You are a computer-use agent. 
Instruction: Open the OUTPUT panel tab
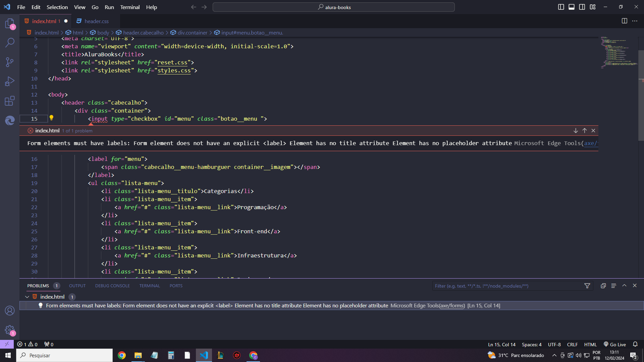[x=77, y=286]
